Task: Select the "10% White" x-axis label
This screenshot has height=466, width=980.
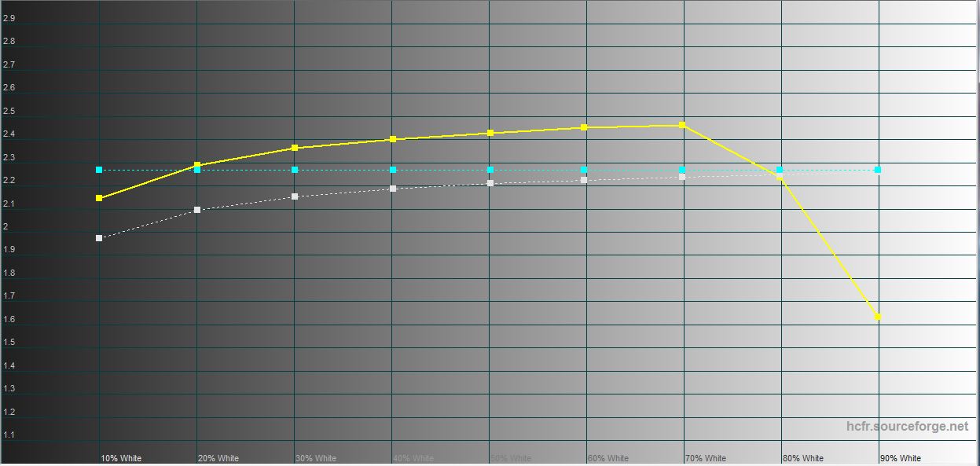Action: click(x=121, y=458)
